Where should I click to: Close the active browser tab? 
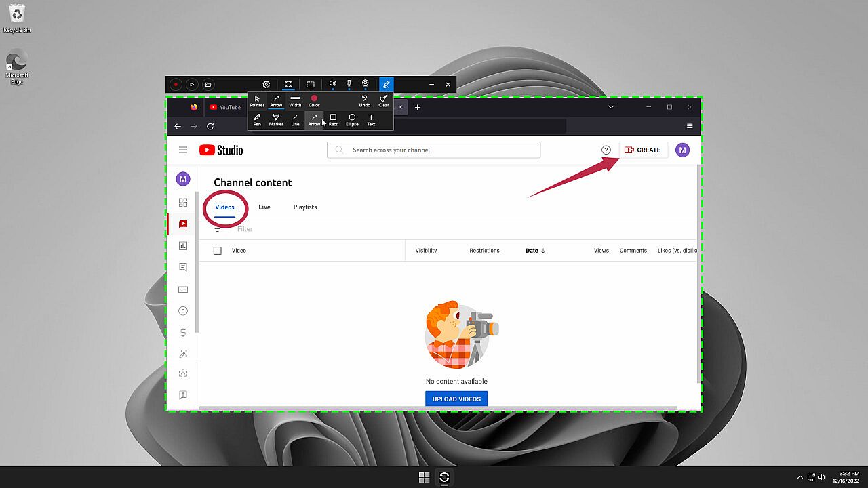tap(400, 107)
